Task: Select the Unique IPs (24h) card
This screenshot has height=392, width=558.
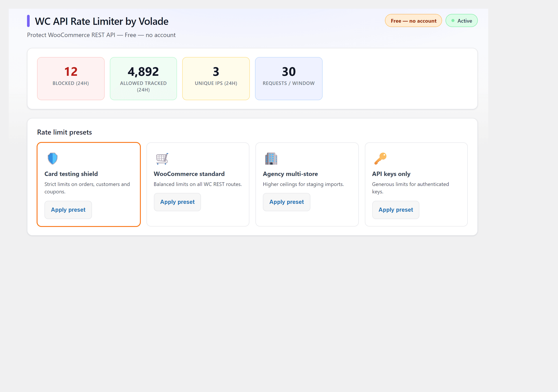Action: (x=216, y=79)
